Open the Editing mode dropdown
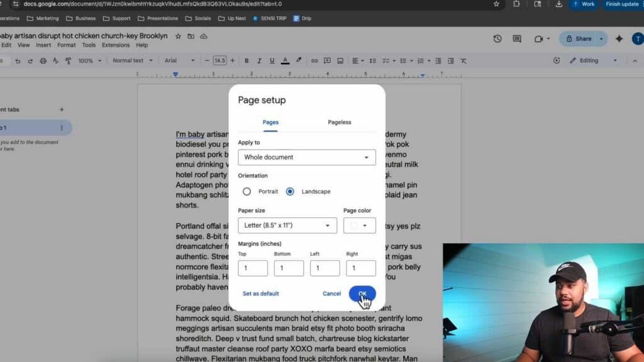This screenshot has height=362, width=644. [x=594, y=61]
